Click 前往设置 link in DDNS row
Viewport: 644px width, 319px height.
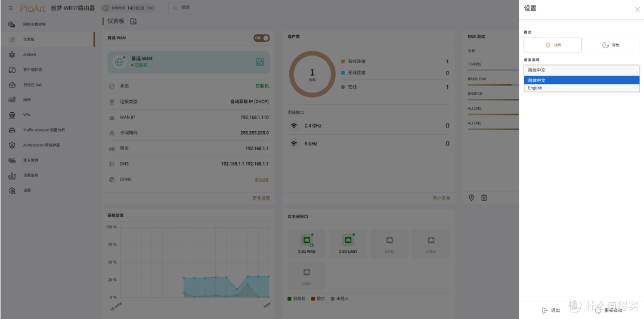pos(262,180)
